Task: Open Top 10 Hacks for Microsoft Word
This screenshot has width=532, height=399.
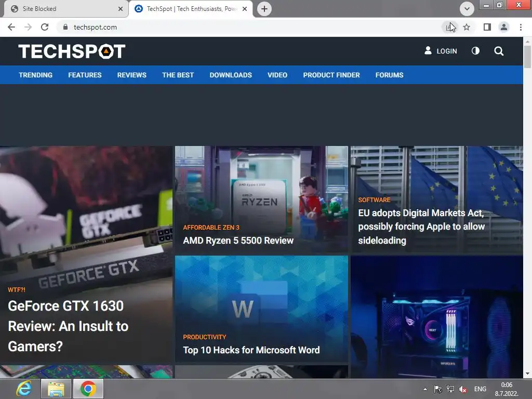Action: pos(251,350)
